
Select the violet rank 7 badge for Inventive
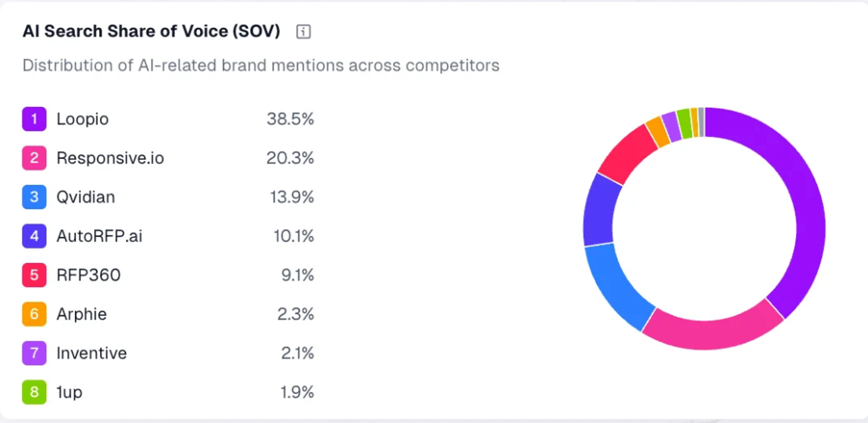tap(34, 353)
